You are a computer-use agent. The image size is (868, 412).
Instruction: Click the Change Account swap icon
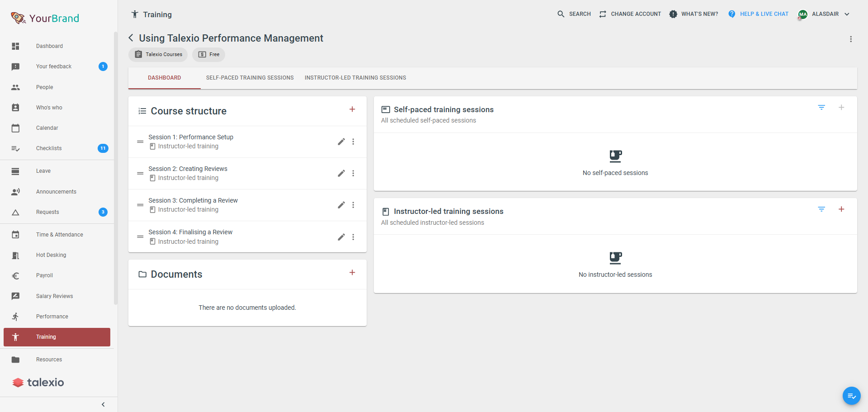tap(603, 14)
